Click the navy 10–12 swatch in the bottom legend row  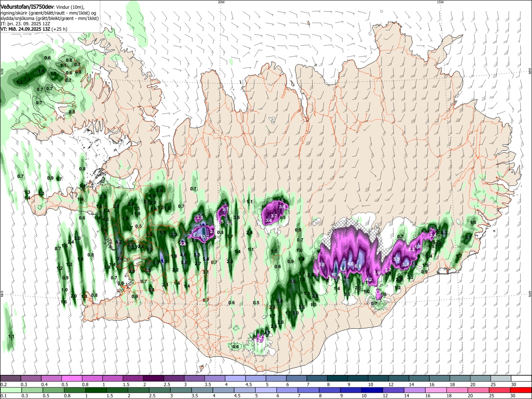point(371,390)
